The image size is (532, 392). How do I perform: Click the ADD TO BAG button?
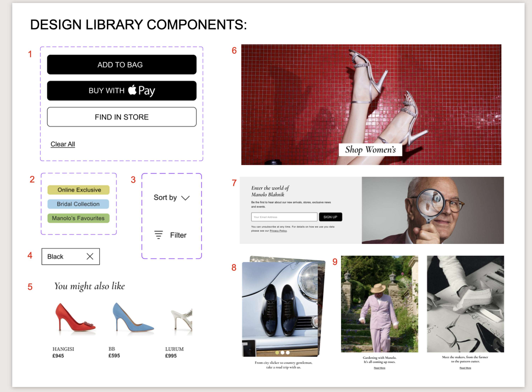click(122, 65)
